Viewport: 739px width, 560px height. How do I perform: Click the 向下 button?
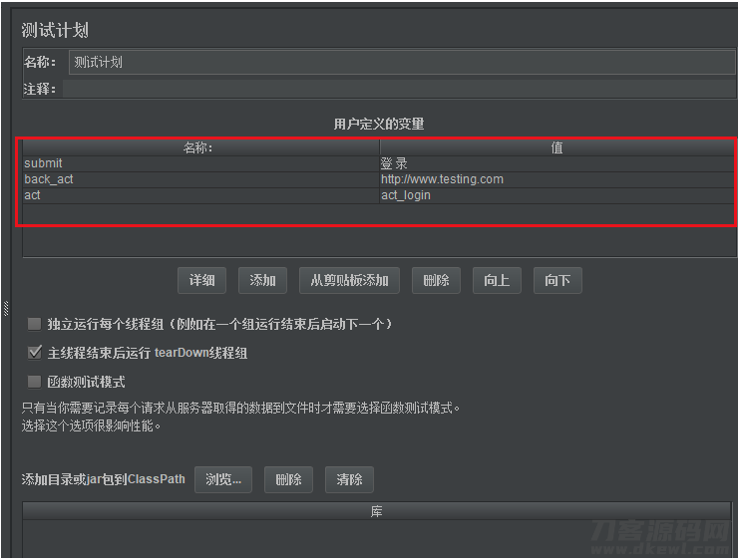click(x=557, y=281)
